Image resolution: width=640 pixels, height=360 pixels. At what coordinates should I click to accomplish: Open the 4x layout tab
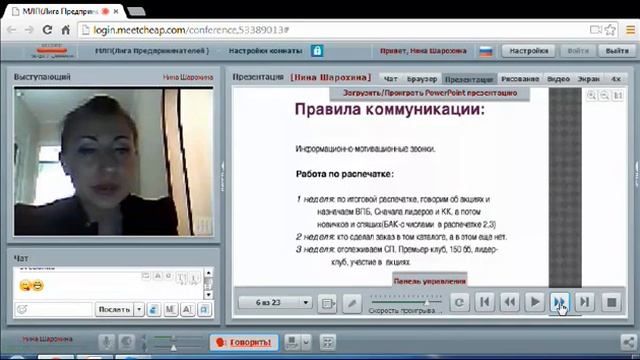coord(616,79)
